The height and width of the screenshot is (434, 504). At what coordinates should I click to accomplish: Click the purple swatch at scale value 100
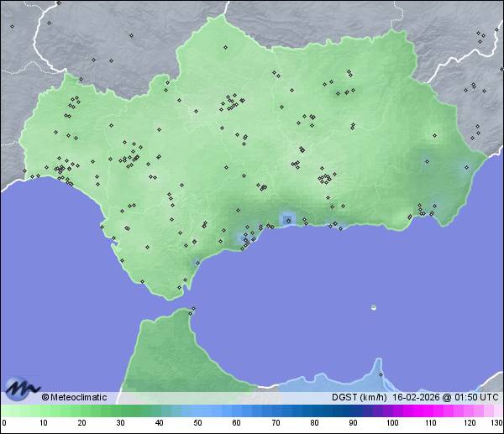(x=391, y=411)
